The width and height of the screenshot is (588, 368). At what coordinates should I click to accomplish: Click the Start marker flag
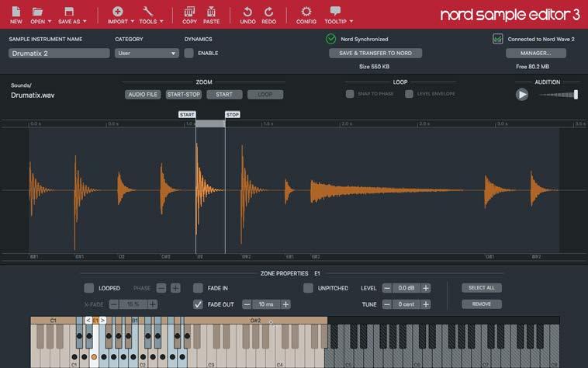tap(187, 114)
